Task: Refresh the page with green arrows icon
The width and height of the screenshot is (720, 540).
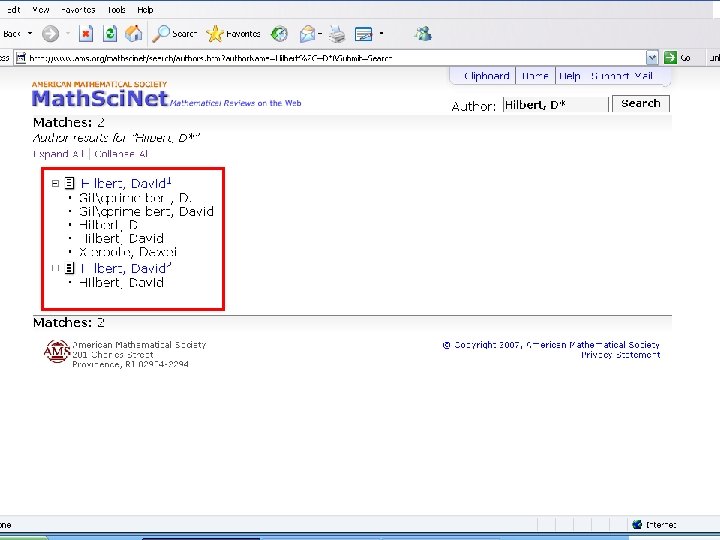Action: pos(110,34)
